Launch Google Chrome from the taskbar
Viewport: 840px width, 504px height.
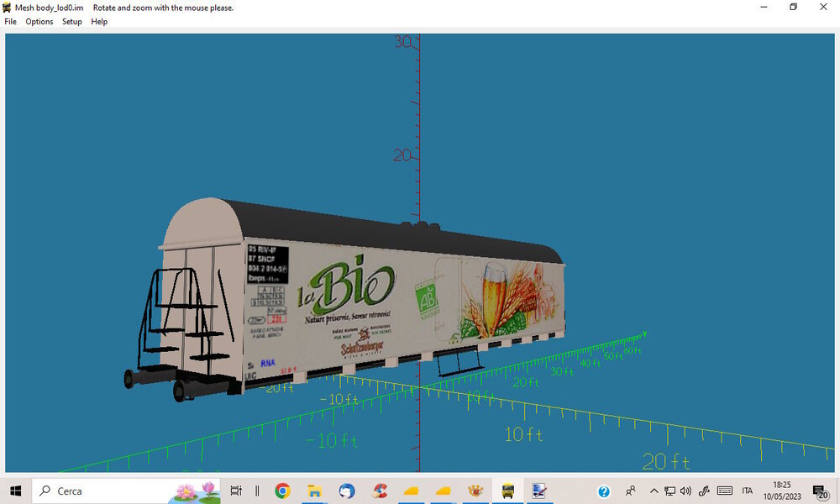pos(282,491)
